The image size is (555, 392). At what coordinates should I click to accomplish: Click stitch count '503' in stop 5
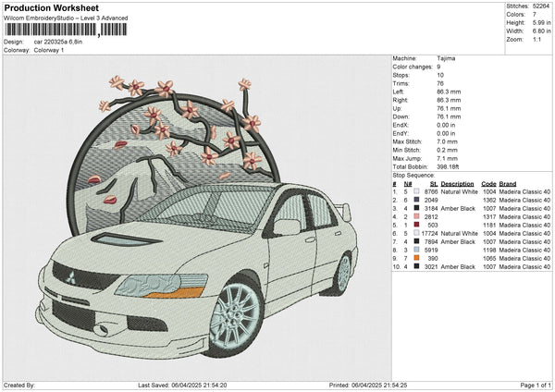(x=433, y=225)
